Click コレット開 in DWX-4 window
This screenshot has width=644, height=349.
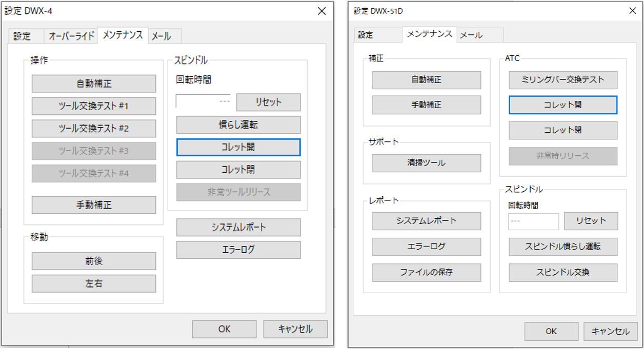click(x=238, y=147)
